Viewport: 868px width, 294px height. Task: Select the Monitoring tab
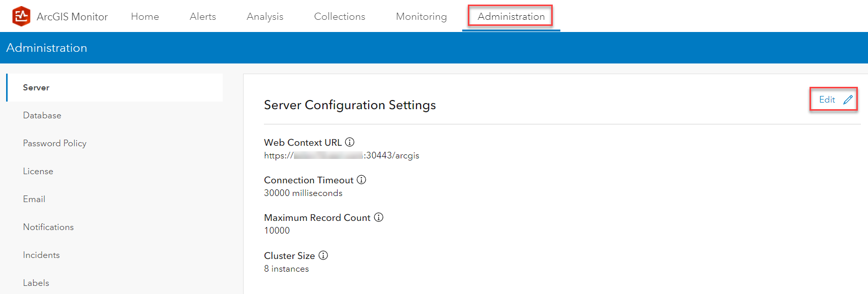coord(421,16)
